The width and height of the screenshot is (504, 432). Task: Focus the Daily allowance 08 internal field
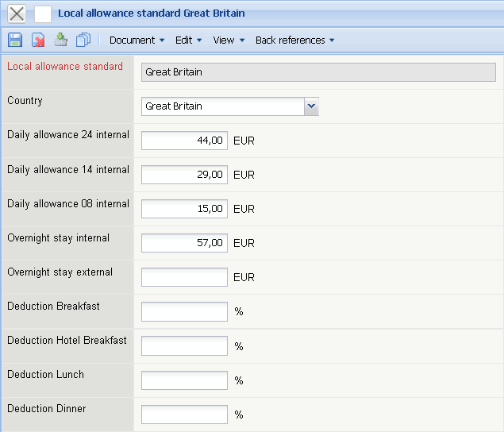coord(184,209)
